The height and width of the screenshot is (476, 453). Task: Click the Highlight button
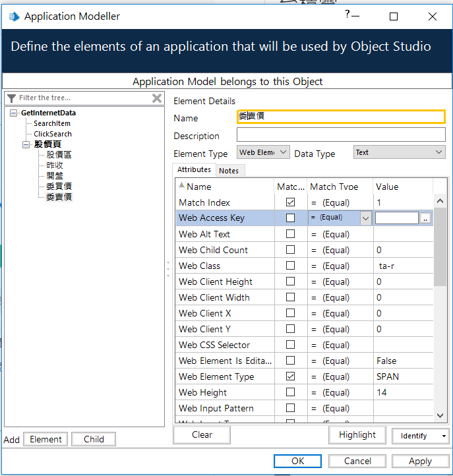(x=357, y=434)
